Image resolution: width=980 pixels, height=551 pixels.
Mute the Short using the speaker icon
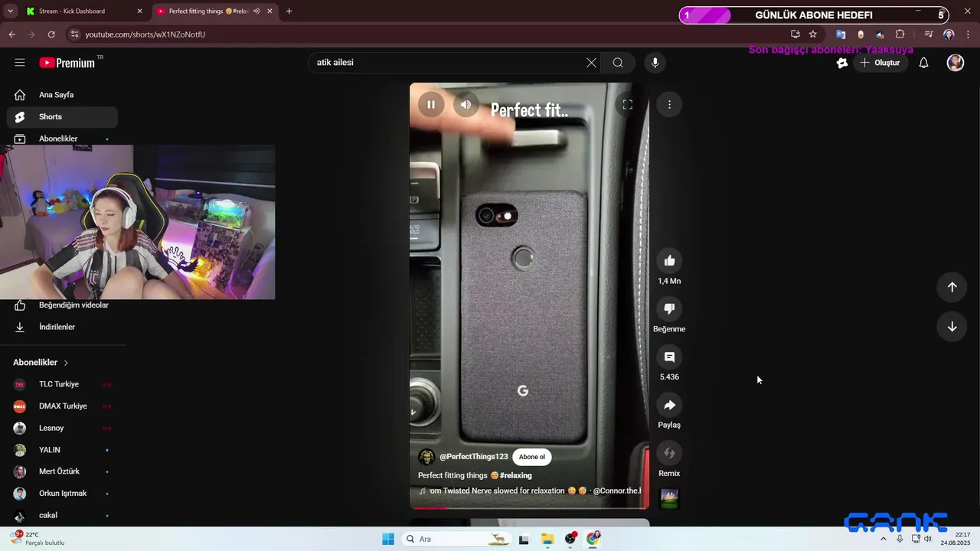tap(466, 105)
